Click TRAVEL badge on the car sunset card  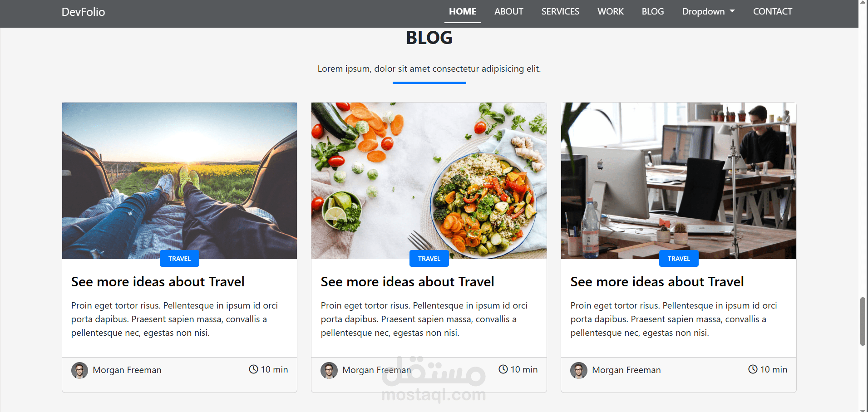click(179, 259)
